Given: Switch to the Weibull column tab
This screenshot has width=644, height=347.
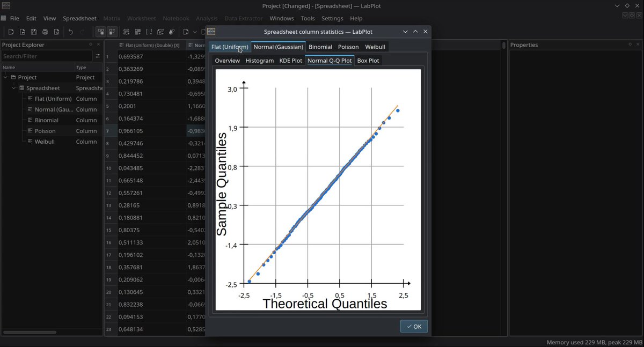Looking at the screenshot, I should (375, 47).
